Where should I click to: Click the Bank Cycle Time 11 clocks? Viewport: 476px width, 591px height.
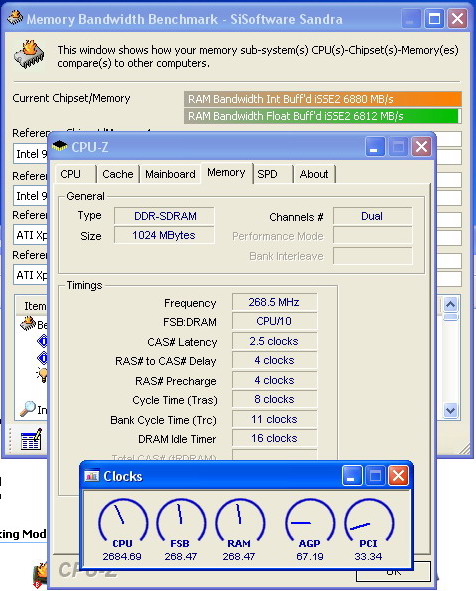[x=274, y=419]
